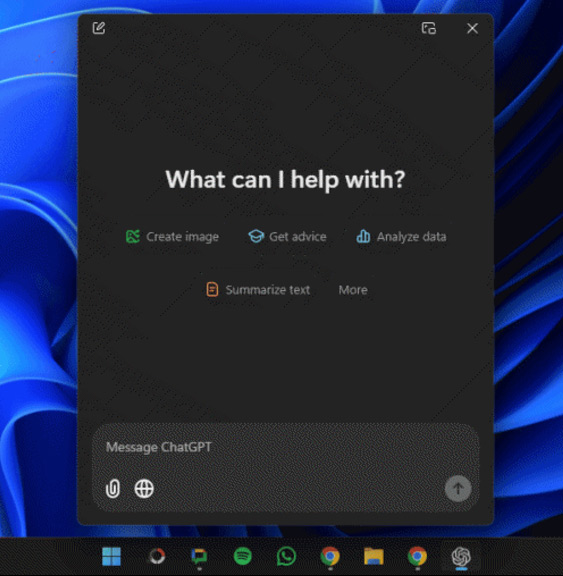Send message with the up arrow button
This screenshot has width=563, height=576.
[x=458, y=489]
